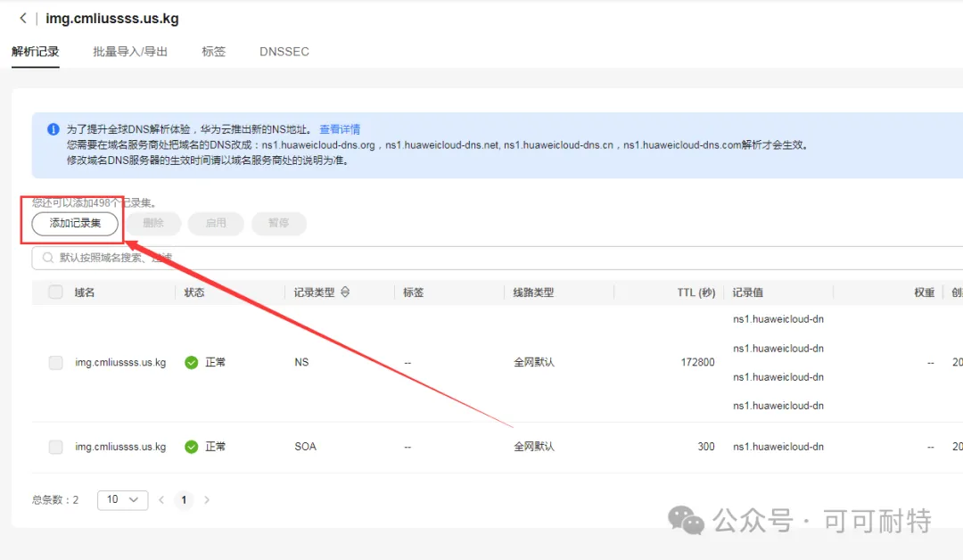The width and height of the screenshot is (963, 560).
Task: Go back using the left arrow icon
Action: click(x=22, y=19)
